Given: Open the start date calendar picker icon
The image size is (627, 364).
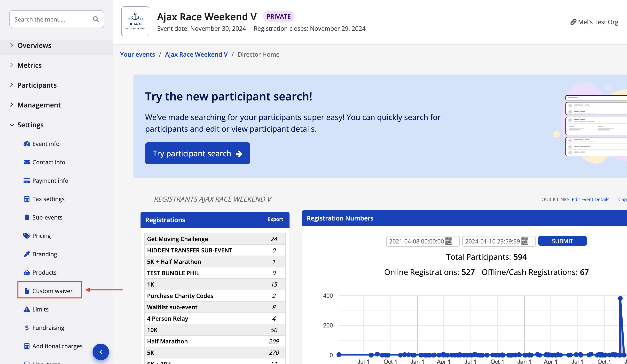Looking at the screenshot, I should coord(449,241).
